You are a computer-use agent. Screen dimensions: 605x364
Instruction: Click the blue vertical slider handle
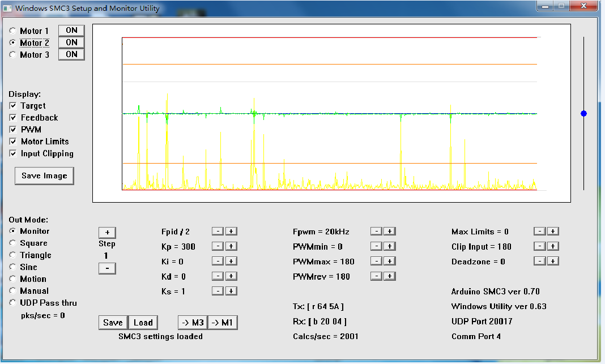tap(583, 114)
